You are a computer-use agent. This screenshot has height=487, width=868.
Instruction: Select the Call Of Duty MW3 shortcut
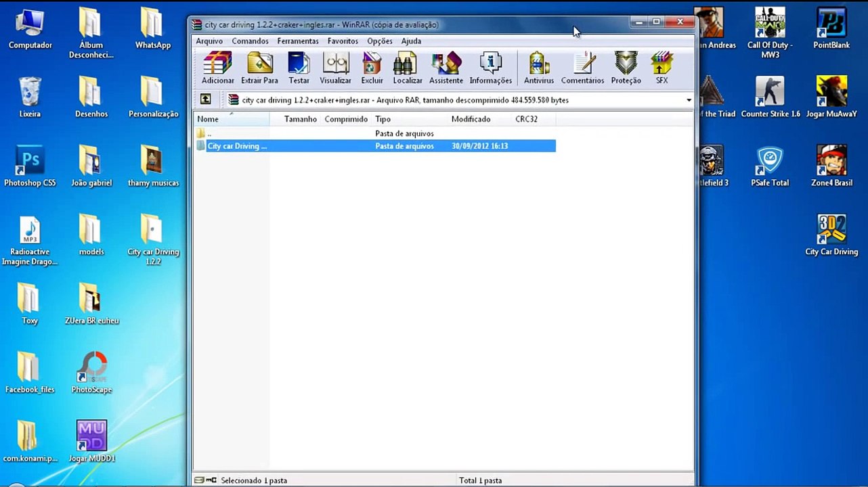(x=770, y=32)
